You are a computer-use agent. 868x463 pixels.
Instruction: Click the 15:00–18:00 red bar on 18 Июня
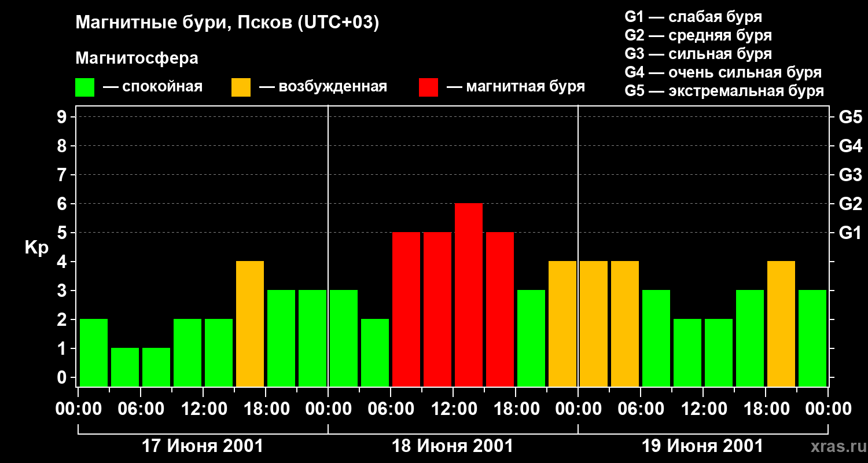pyautogui.click(x=500, y=309)
